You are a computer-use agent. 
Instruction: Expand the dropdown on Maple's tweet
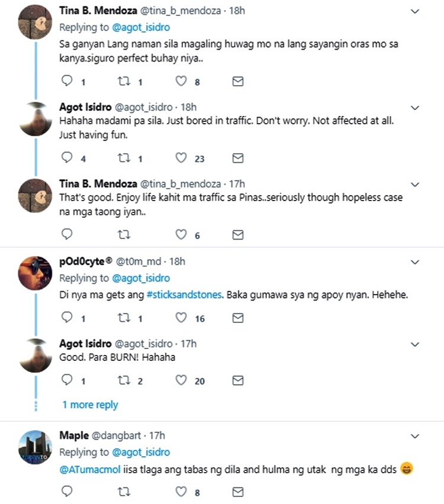pyautogui.click(x=414, y=436)
